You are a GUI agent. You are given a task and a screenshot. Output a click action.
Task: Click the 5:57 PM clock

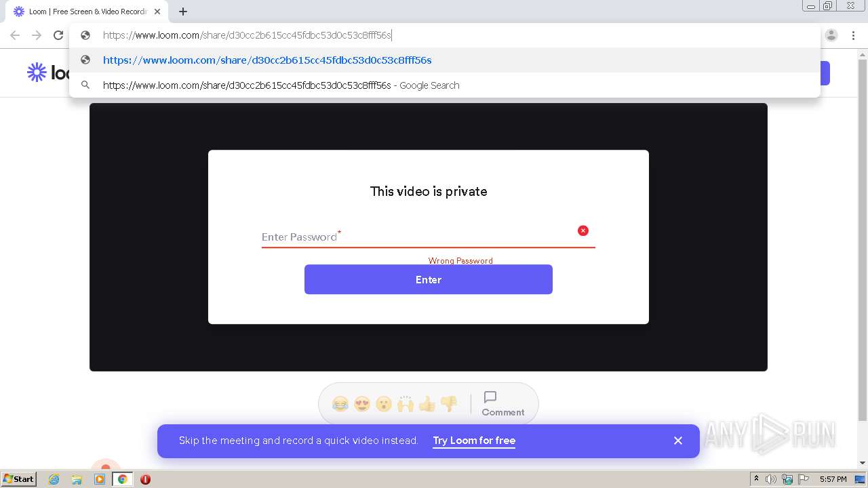[x=833, y=479]
